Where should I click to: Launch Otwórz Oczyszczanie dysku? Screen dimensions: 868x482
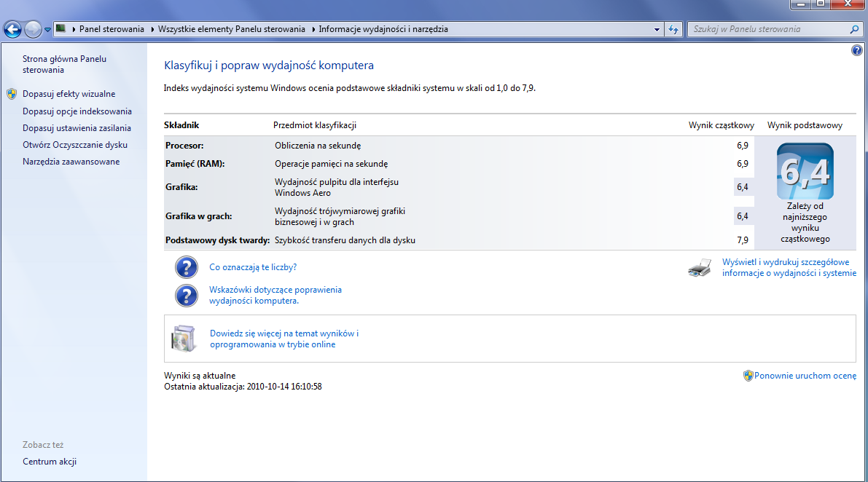tap(75, 145)
